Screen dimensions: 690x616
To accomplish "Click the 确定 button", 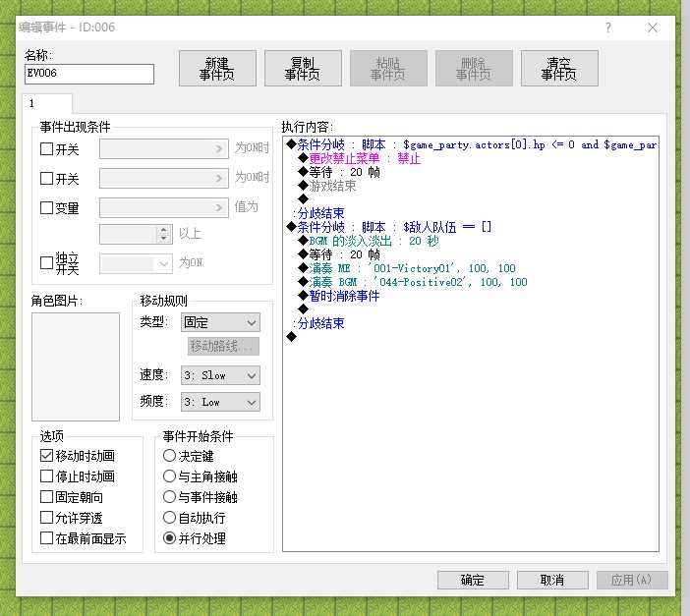I will (x=473, y=580).
